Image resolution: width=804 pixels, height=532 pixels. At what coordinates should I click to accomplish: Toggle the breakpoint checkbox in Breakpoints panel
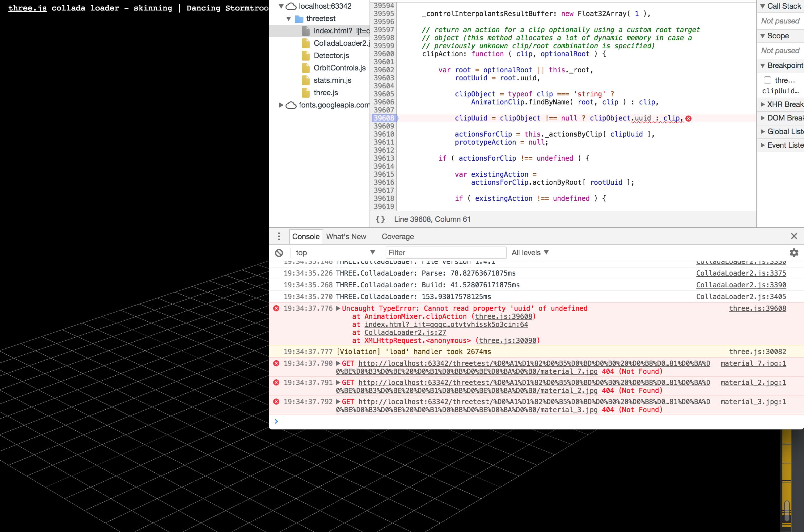[768, 80]
